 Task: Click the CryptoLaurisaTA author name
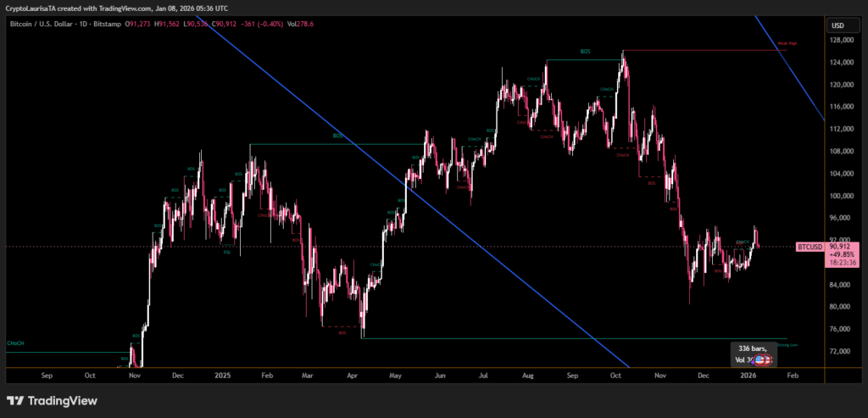[x=32, y=7]
